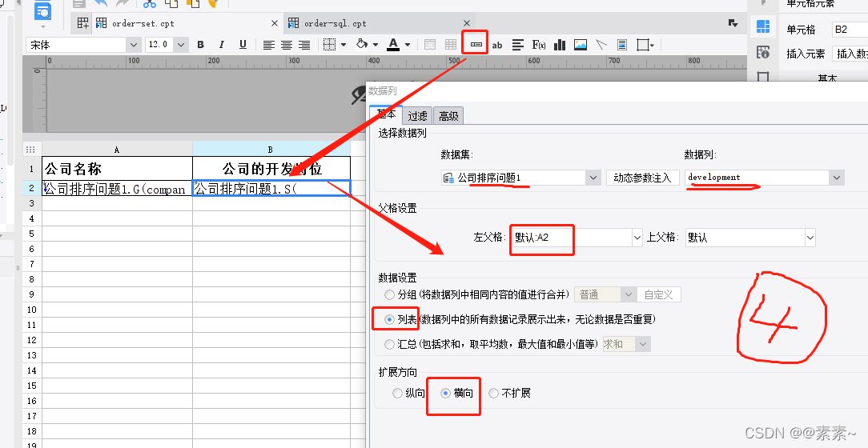The width and height of the screenshot is (868, 448).
Task: Toggle italic formatting
Action: point(222,45)
